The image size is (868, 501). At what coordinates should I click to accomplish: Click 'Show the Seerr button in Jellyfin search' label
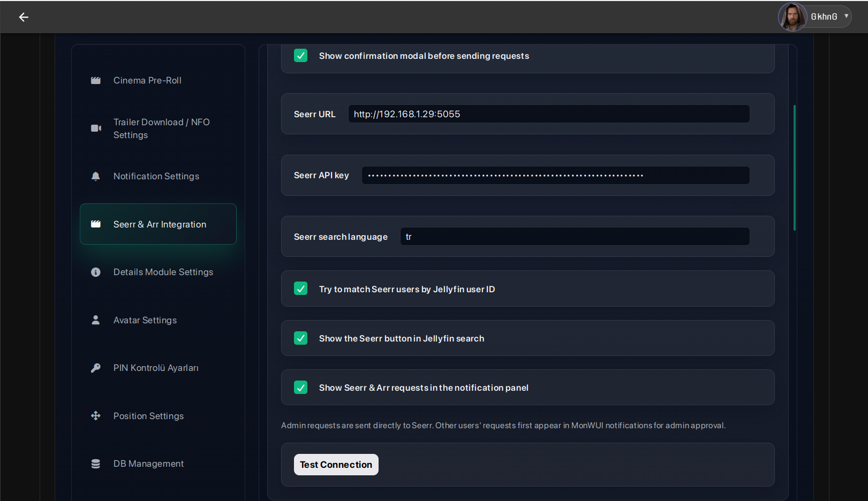point(402,339)
